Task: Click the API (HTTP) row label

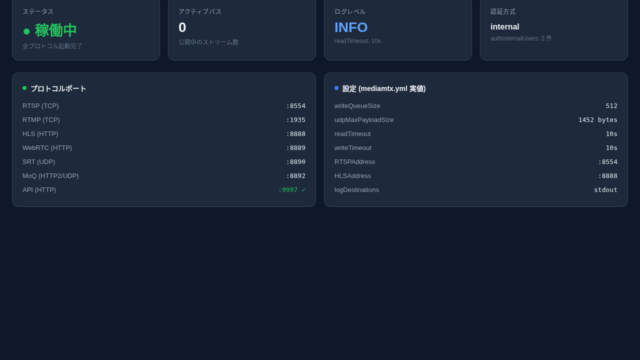Action: pyautogui.click(x=39, y=190)
